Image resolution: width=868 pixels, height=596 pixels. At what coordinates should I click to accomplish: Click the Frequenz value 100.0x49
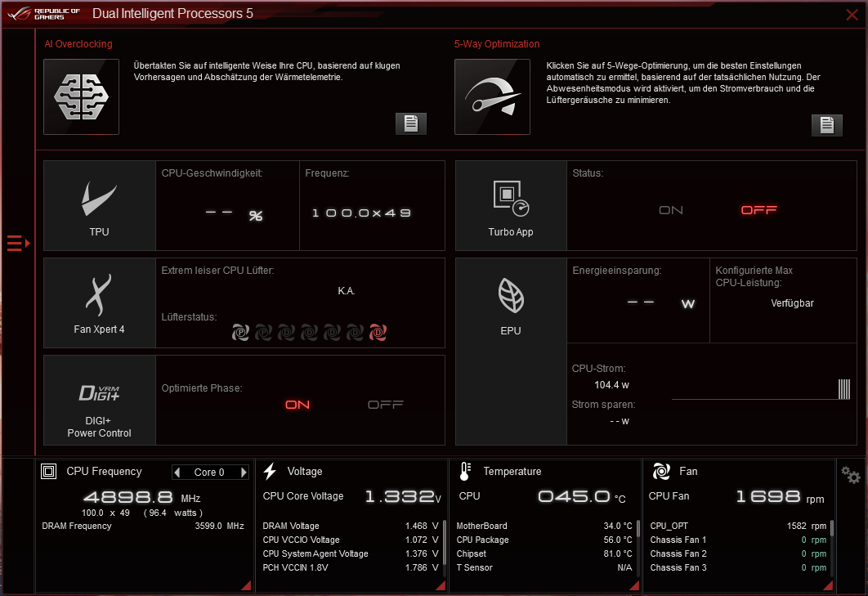pos(361,213)
